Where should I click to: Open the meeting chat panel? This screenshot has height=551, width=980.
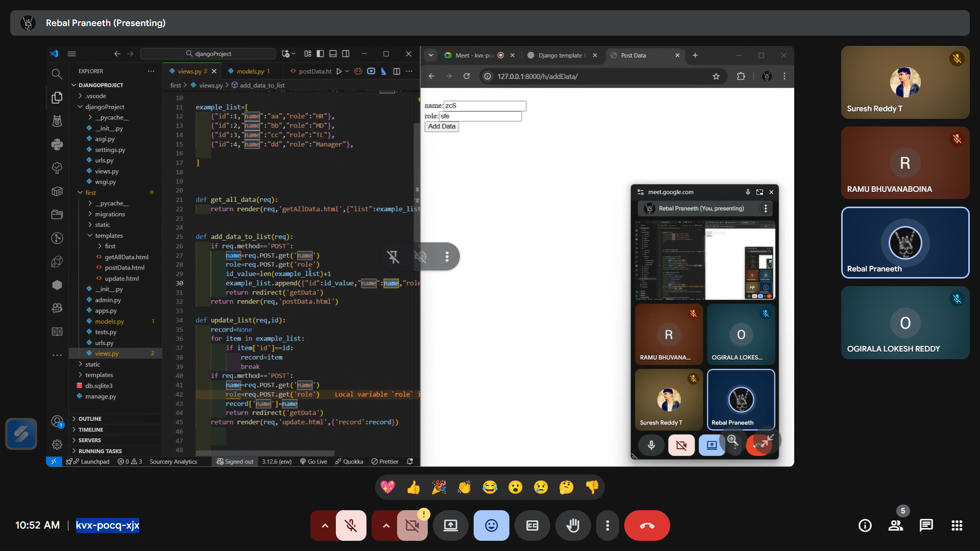[926, 525]
